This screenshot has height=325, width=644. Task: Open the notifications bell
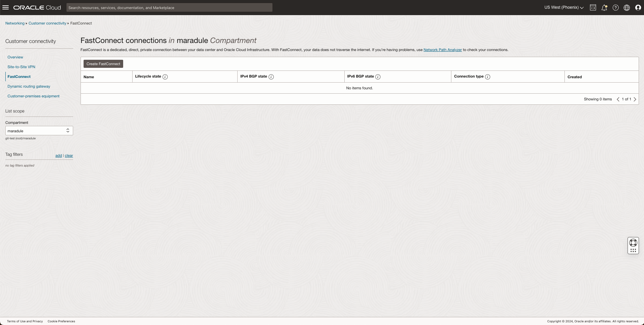click(x=604, y=7)
